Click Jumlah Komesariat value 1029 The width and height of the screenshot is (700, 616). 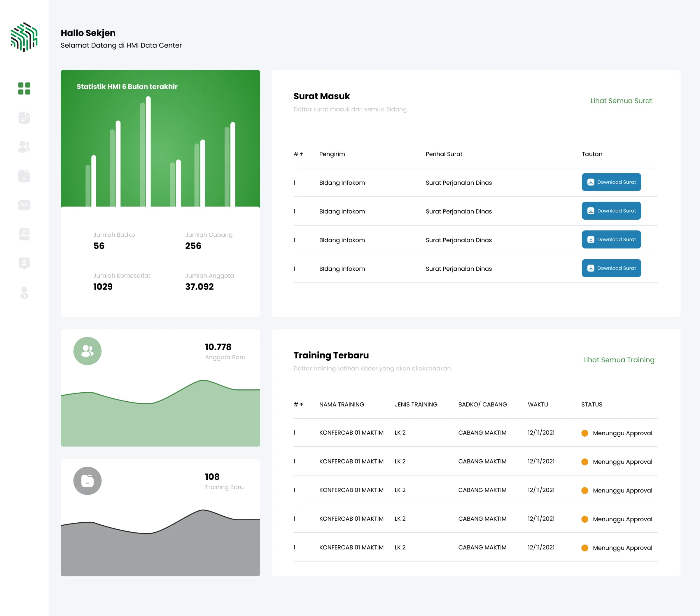point(103,287)
